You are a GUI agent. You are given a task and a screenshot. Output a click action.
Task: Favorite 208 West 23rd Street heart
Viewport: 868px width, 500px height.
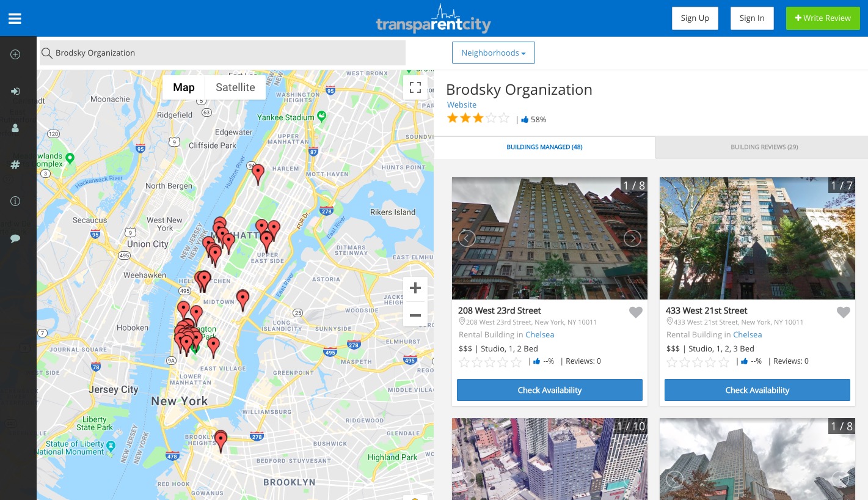636,312
